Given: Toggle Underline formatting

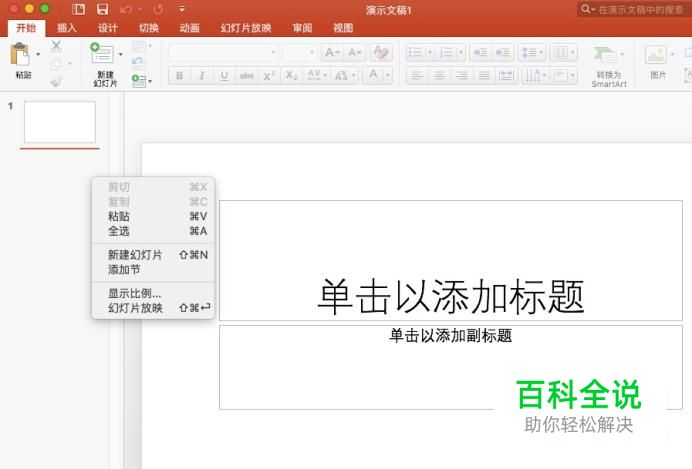Looking at the screenshot, I should click(224, 76).
